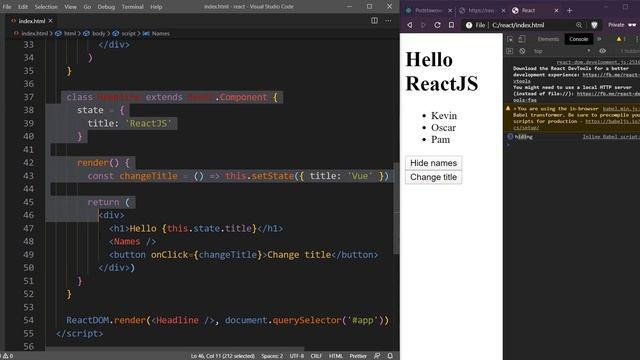
Task: Click the Change title button
Action: tap(433, 177)
